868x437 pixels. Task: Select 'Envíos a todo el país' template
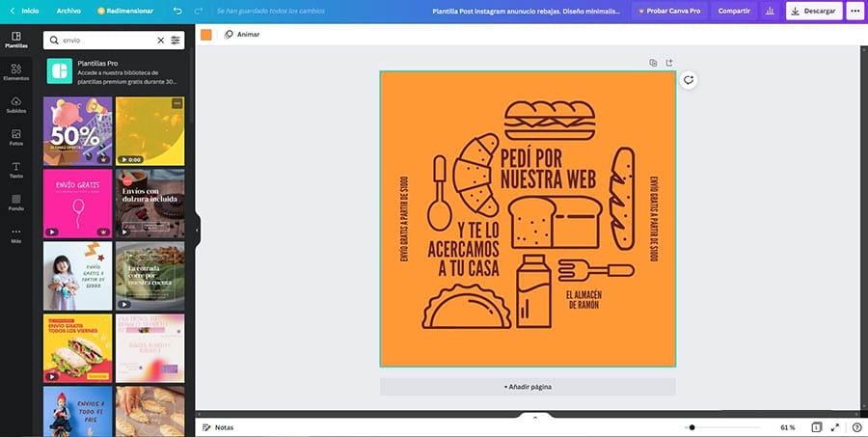coord(77,412)
